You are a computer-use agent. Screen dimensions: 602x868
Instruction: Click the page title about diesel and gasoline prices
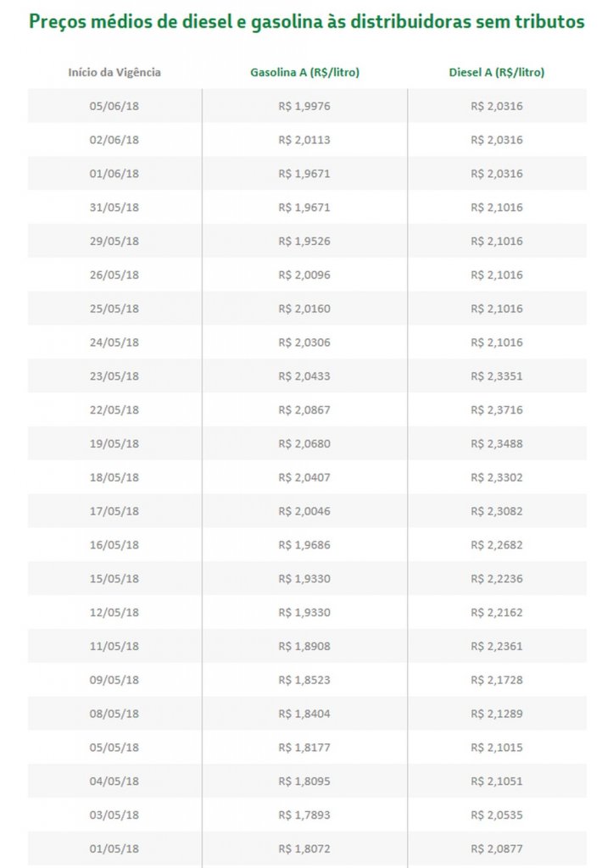[306, 23]
